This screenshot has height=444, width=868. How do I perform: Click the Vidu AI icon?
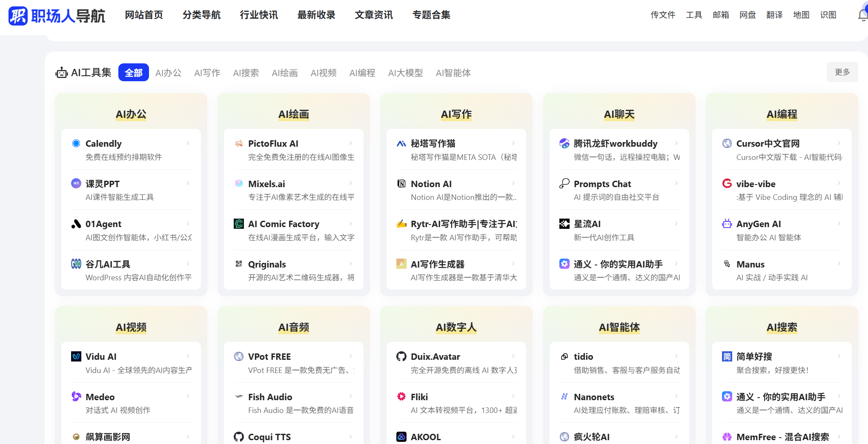pyautogui.click(x=76, y=356)
